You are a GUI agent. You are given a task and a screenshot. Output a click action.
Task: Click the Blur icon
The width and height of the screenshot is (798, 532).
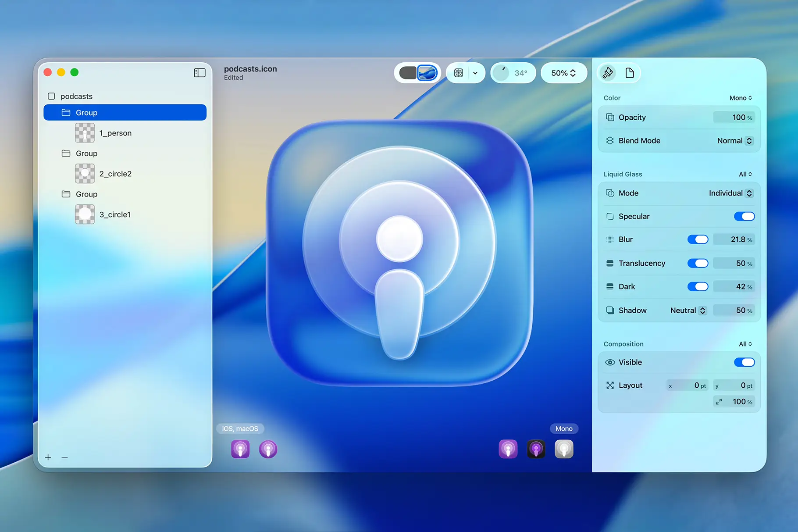pos(610,239)
